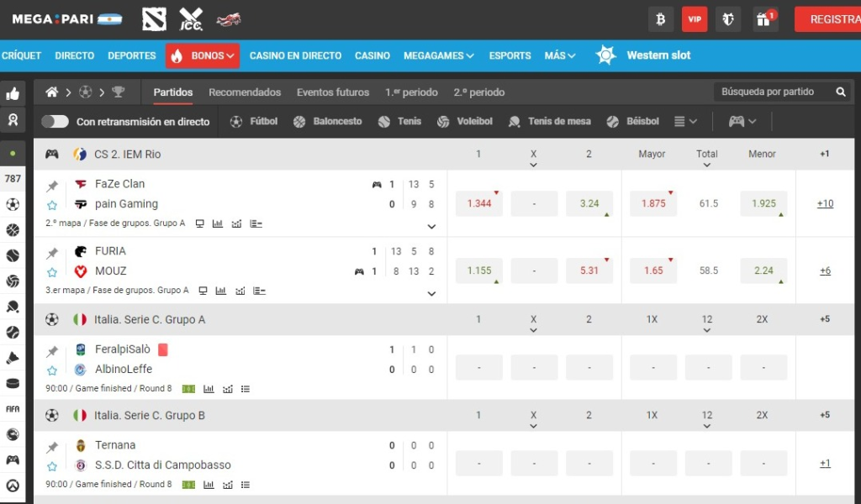Toggle Con retransmisión en directo switch

click(x=55, y=122)
